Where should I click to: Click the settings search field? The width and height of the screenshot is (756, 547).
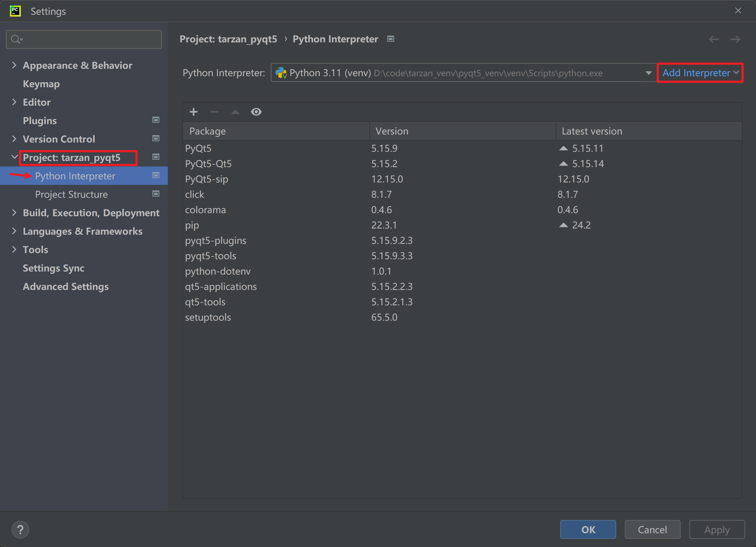[84, 39]
